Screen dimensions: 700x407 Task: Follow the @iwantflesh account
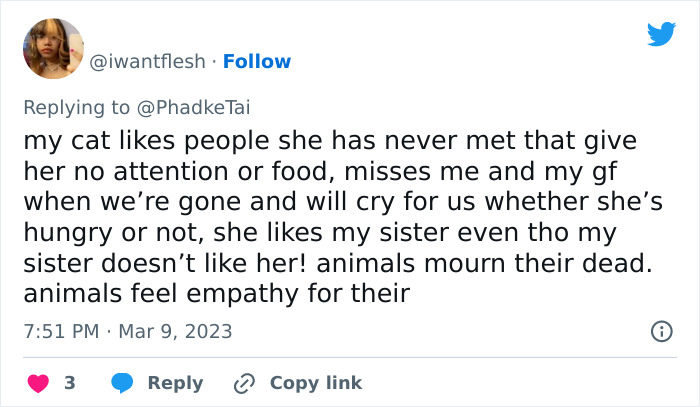(257, 62)
